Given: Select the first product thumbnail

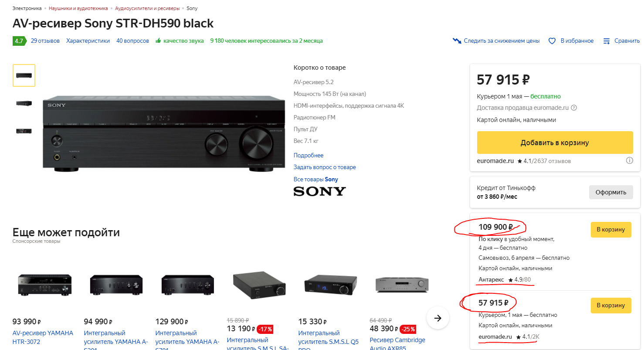Looking at the screenshot, I should 24,75.
